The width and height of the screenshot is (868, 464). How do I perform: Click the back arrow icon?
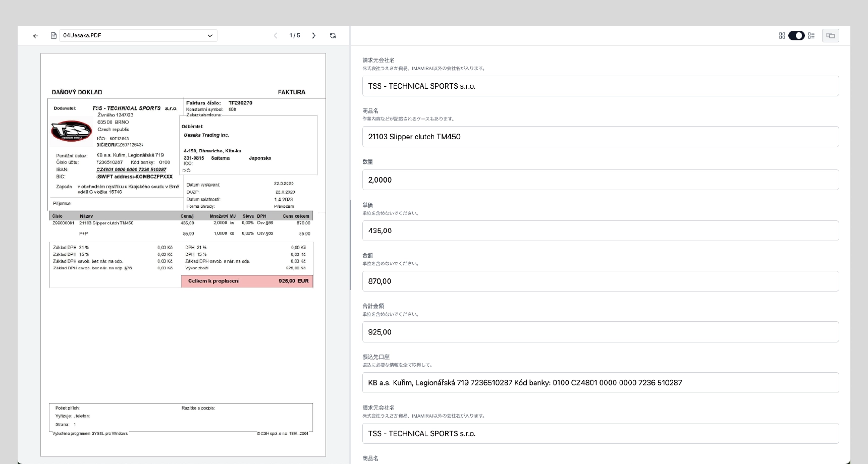pyautogui.click(x=35, y=36)
